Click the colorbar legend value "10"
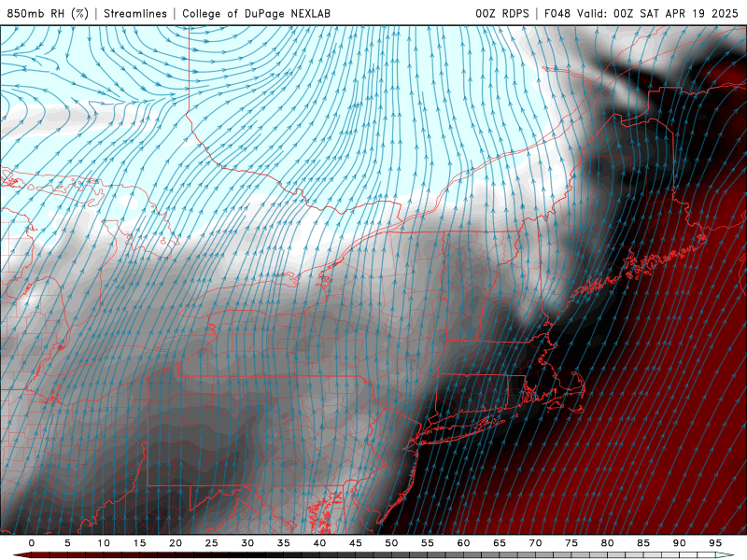 click(x=104, y=543)
